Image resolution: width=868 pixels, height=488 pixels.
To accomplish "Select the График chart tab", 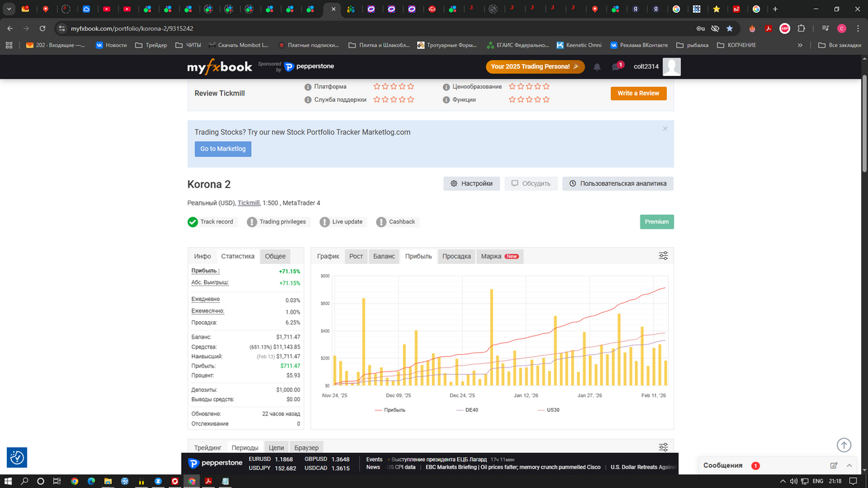I will tap(328, 256).
